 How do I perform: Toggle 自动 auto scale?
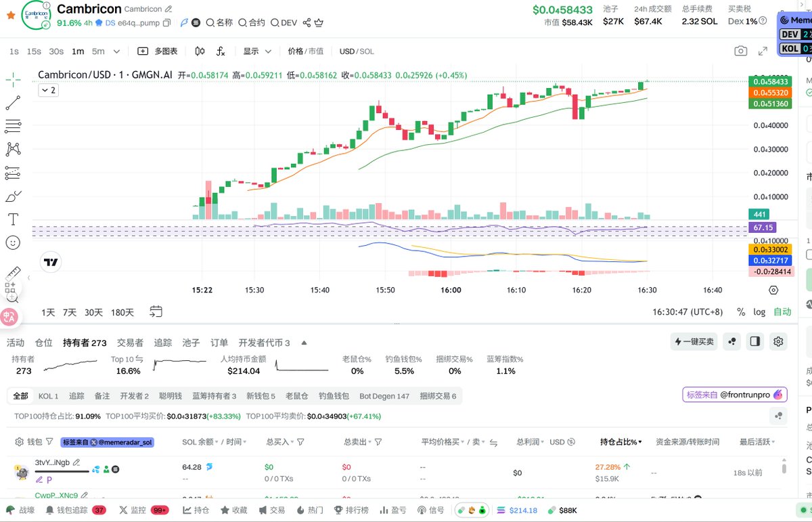coord(782,312)
